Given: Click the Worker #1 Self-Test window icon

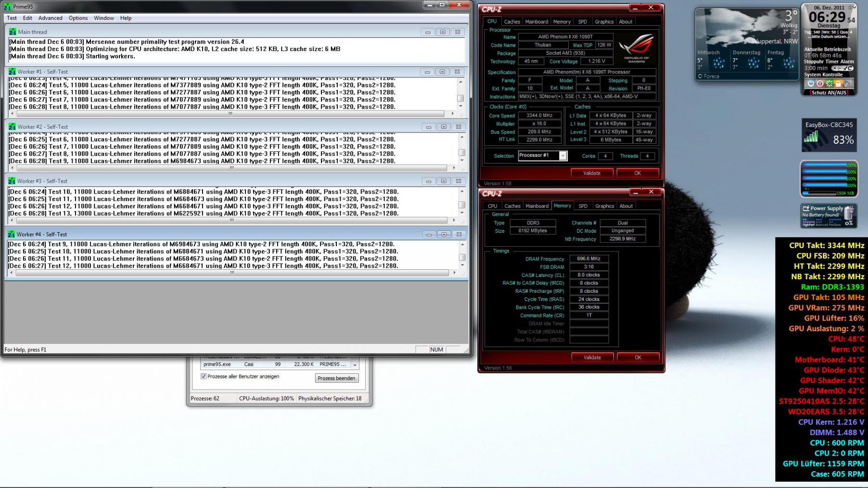Looking at the screenshot, I should tap(12, 72).
